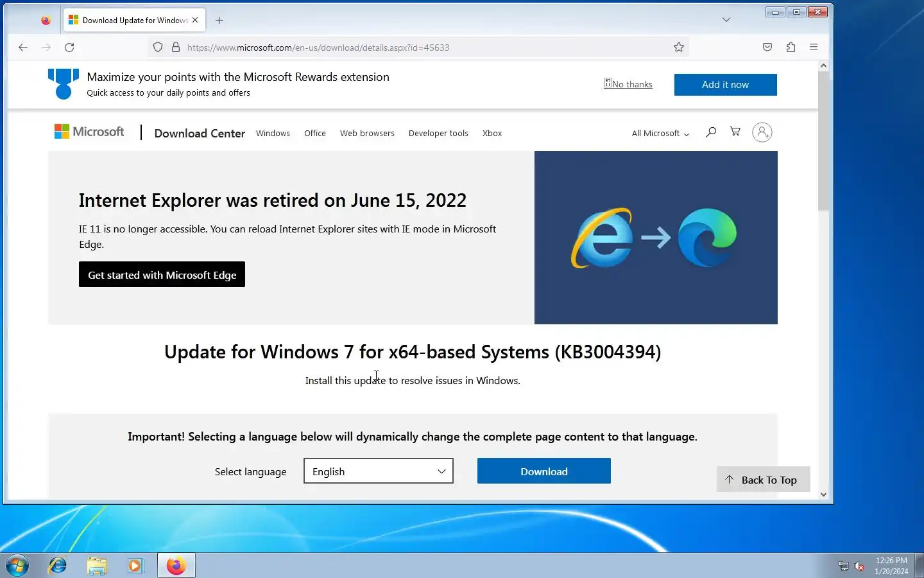
Task: Open Windows Media Player from the taskbar
Action: click(135, 566)
